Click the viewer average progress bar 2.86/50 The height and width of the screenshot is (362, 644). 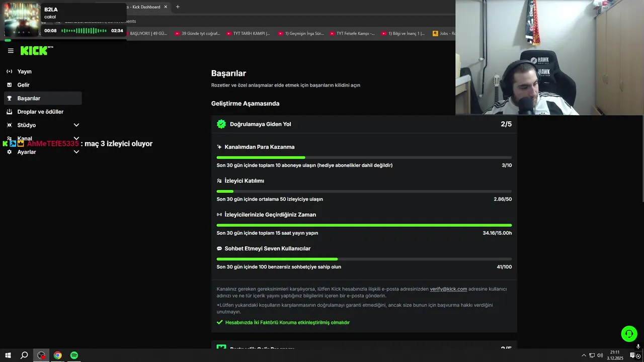[364, 192]
